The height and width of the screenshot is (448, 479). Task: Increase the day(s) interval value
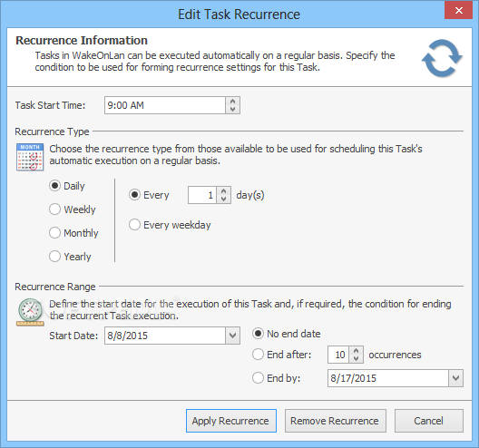(223, 191)
